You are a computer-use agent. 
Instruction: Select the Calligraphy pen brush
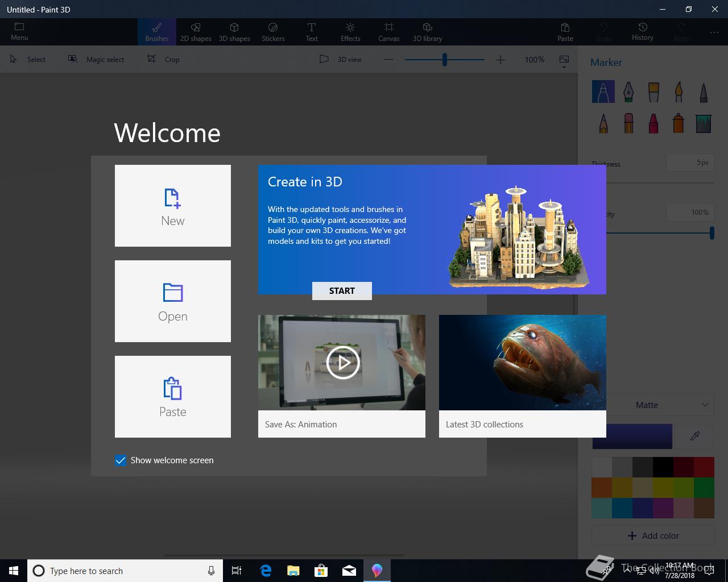[628, 92]
